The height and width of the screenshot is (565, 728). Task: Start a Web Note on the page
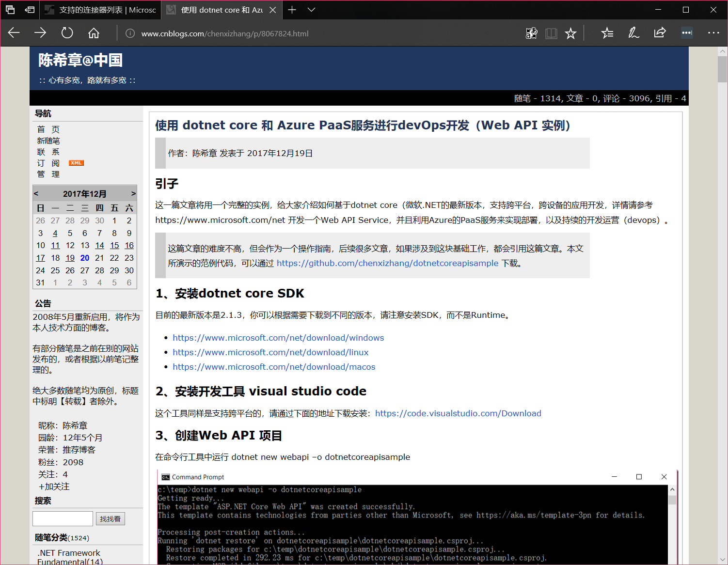click(x=633, y=33)
